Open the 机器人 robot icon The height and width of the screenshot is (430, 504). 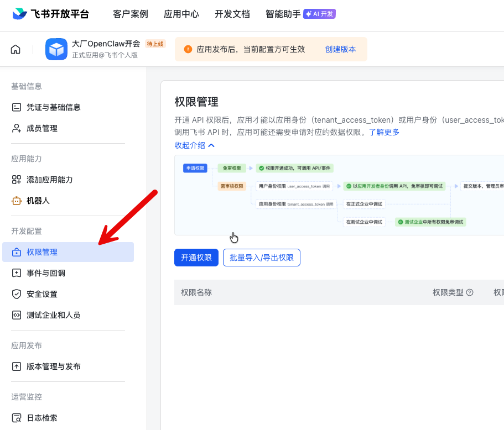tap(17, 201)
